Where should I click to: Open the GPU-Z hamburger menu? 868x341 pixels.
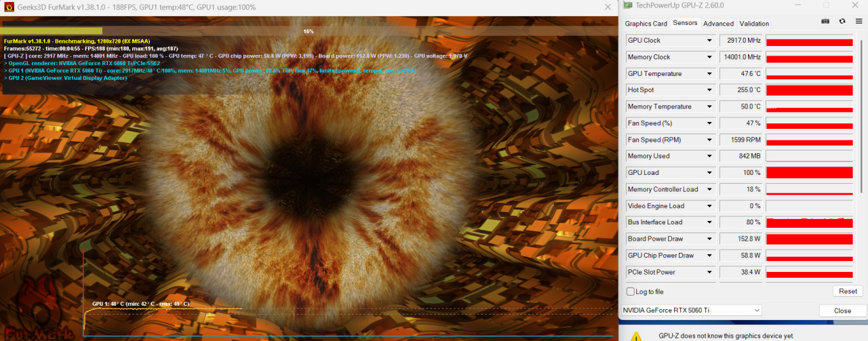[859, 21]
